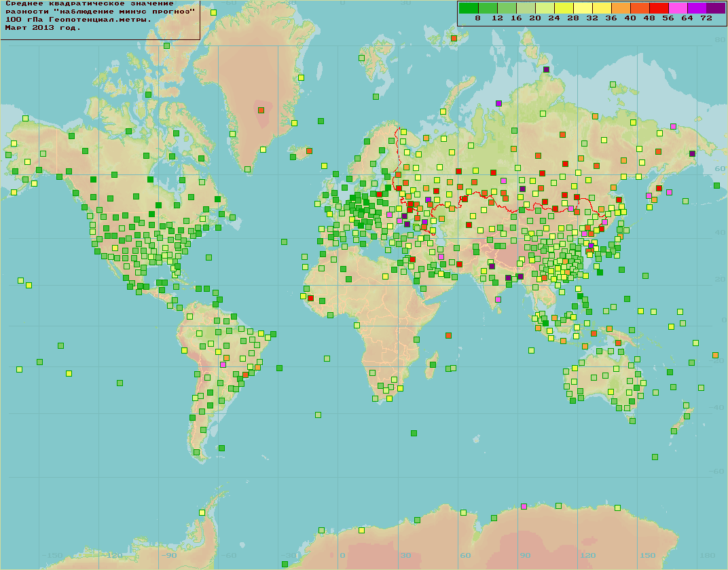This screenshot has height=570, width=728.
Task: Select the green Azores marker in the mid-Atlantic
Action: (284, 242)
